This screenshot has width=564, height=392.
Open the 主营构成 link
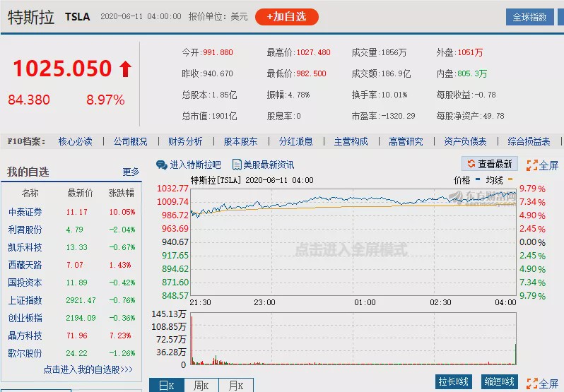point(351,141)
